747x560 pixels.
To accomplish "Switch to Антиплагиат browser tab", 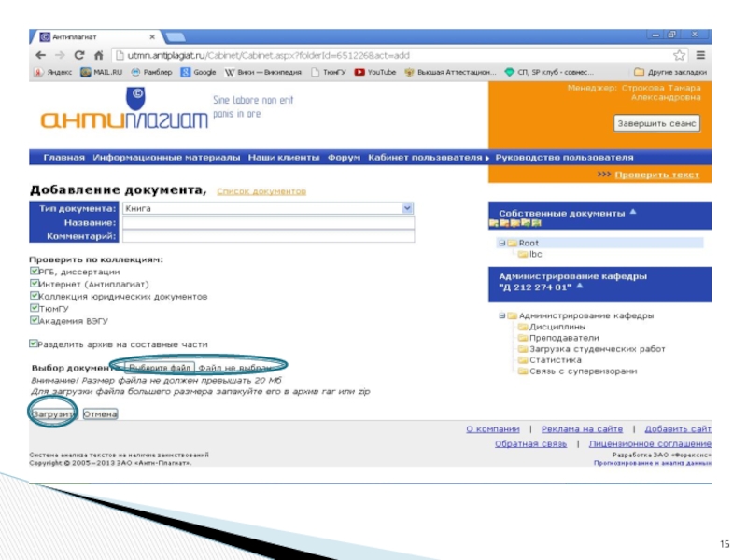I will 98,36.
